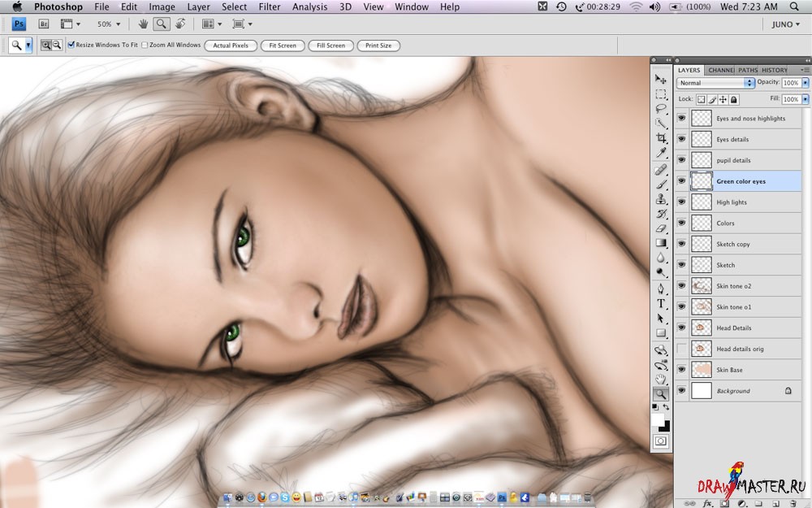812x508 pixels.
Task: Select the 3D Orbit camera tool
Action: [661, 365]
